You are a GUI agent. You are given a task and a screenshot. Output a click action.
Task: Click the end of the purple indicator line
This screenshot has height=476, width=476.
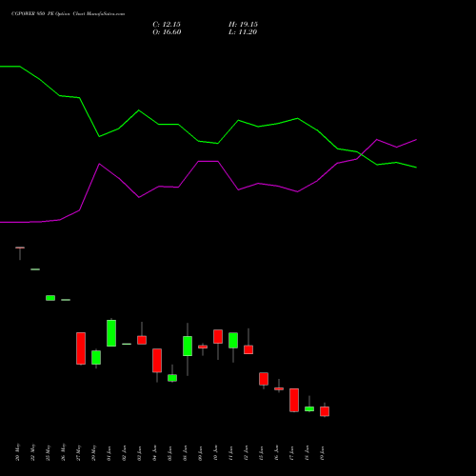(416, 139)
